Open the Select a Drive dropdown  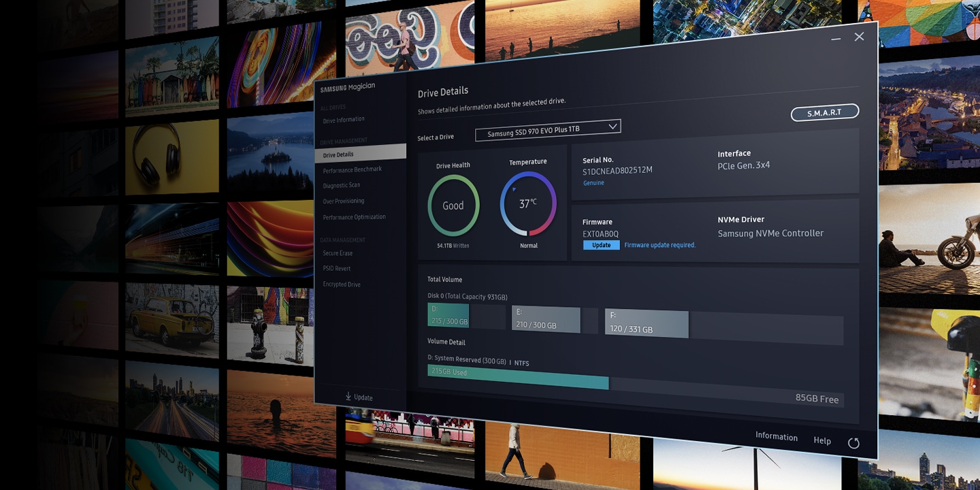pyautogui.click(x=548, y=129)
